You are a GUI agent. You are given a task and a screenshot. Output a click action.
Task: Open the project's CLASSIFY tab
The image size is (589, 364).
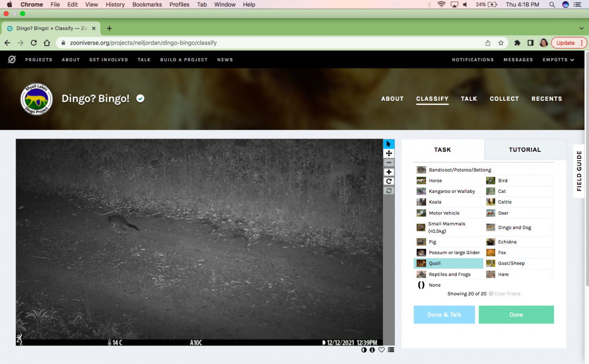pos(432,99)
